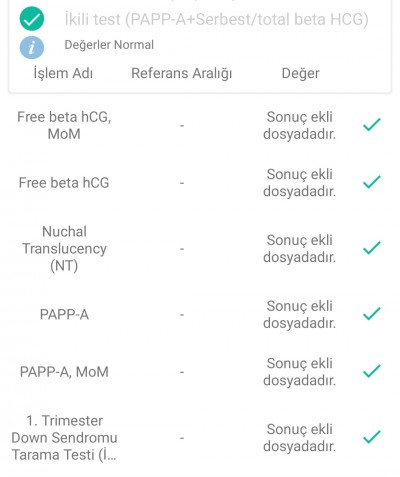Click the checkmark in the Free beta hCG row
Screen dimensions: 400x477
click(372, 182)
